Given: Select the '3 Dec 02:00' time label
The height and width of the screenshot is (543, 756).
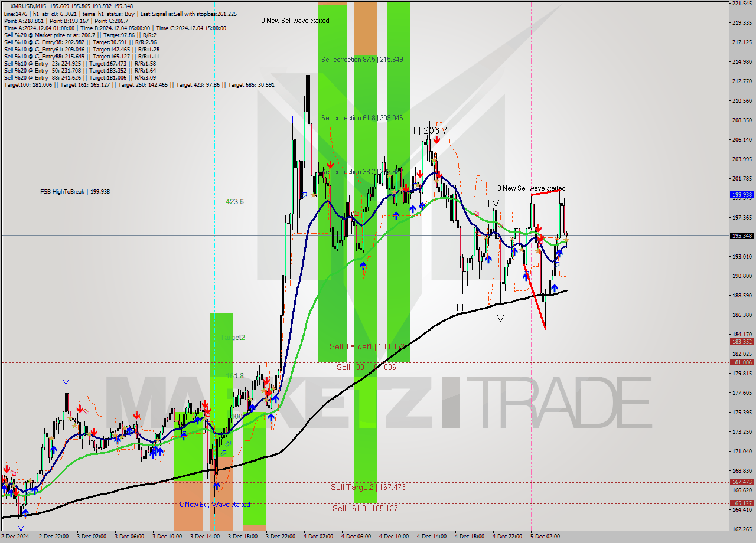Looking at the screenshot, I should point(93,537).
